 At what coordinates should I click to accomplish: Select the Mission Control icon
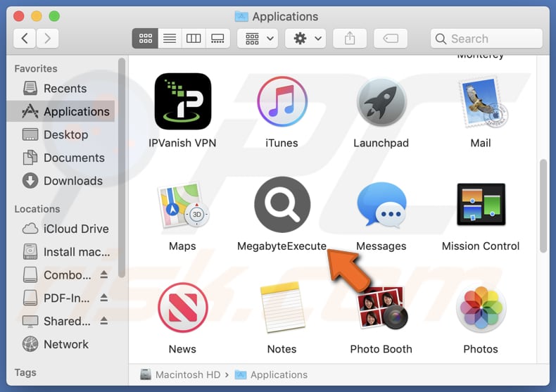(481, 204)
